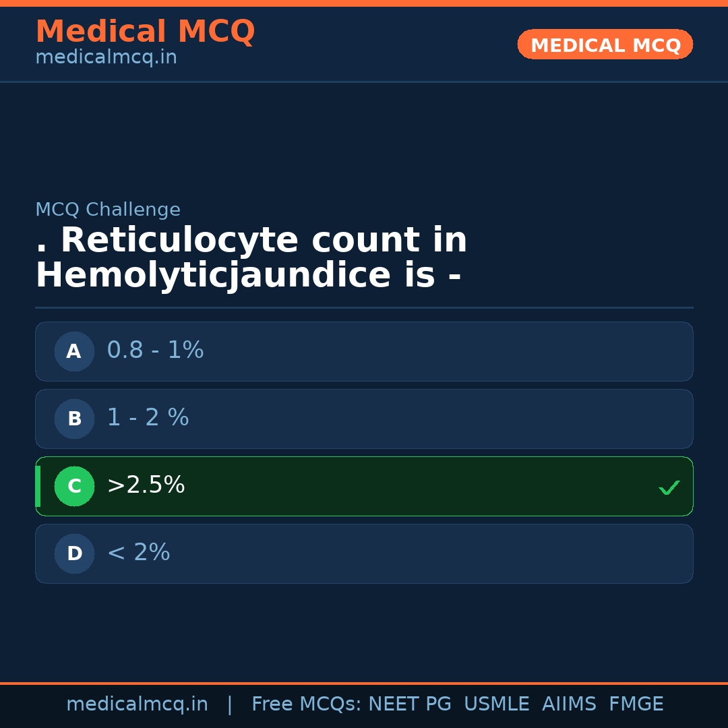
Task: Open the medicalmcq.in link in the footer
Action: [x=137, y=704]
